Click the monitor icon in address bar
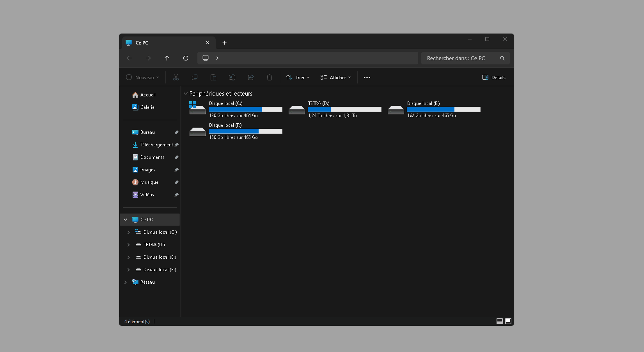The image size is (644, 352). click(206, 58)
